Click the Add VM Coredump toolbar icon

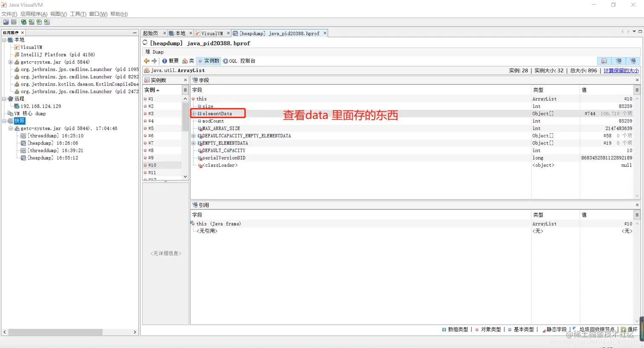pyautogui.click(x=39, y=22)
